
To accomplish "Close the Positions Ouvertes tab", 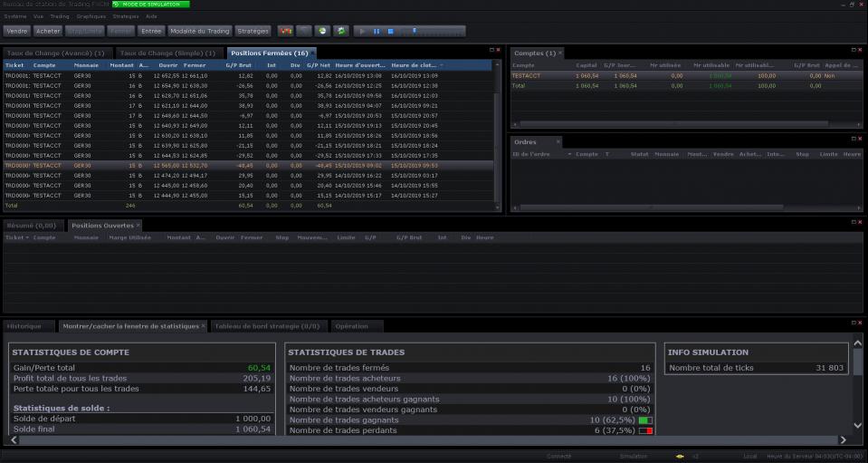I will click(x=138, y=225).
